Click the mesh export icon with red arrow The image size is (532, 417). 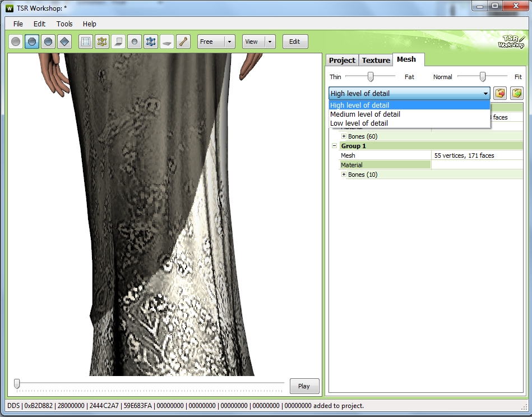click(499, 93)
